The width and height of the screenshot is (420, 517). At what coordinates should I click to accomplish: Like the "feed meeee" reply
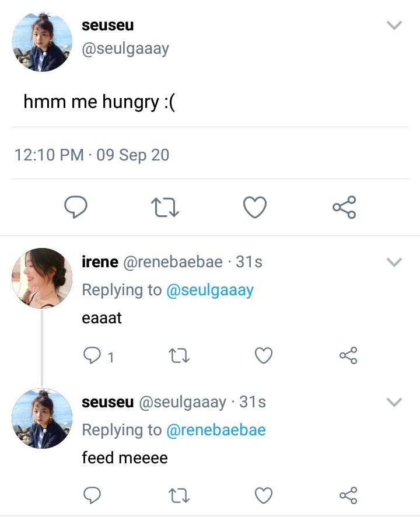[264, 495]
